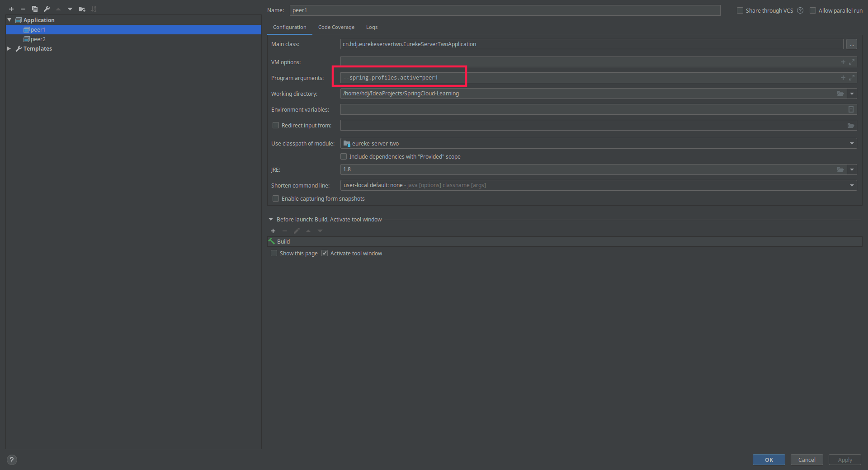Sort configurations alphabetically

pos(94,9)
